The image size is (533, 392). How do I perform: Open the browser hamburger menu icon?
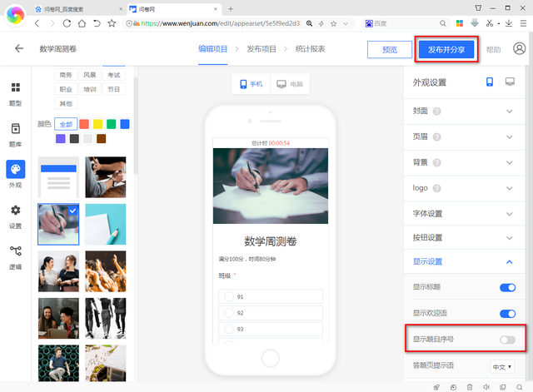524,23
